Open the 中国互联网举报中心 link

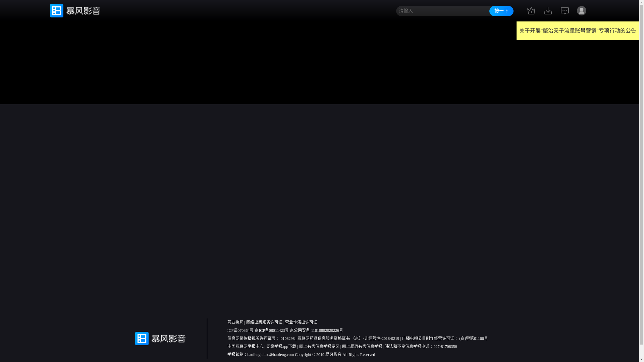point(245,347)
